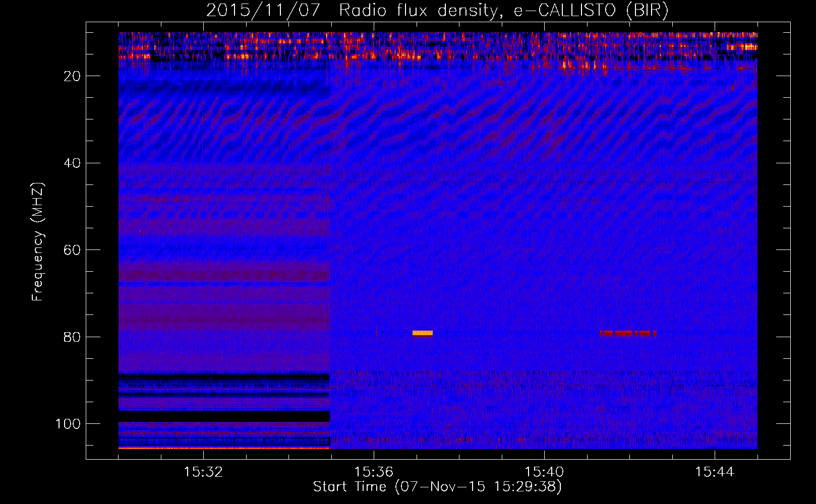Click the bright yellow burst near 80 MHz
The width and height of the screenshot is (816, 504).
[423, 333]
